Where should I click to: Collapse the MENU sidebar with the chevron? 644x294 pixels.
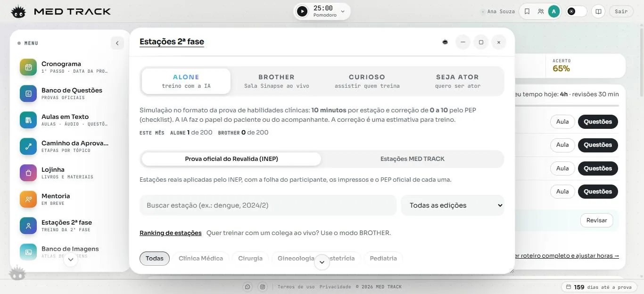click(x=117, y=43)
